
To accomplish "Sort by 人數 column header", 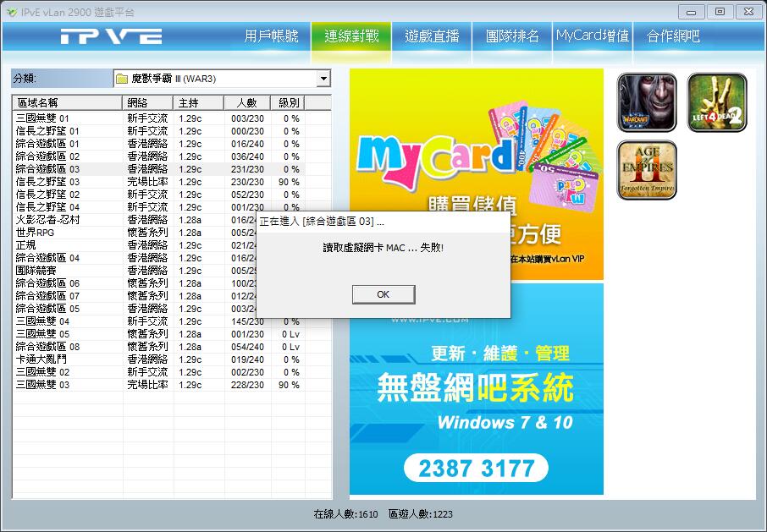I will coord(247,103).
